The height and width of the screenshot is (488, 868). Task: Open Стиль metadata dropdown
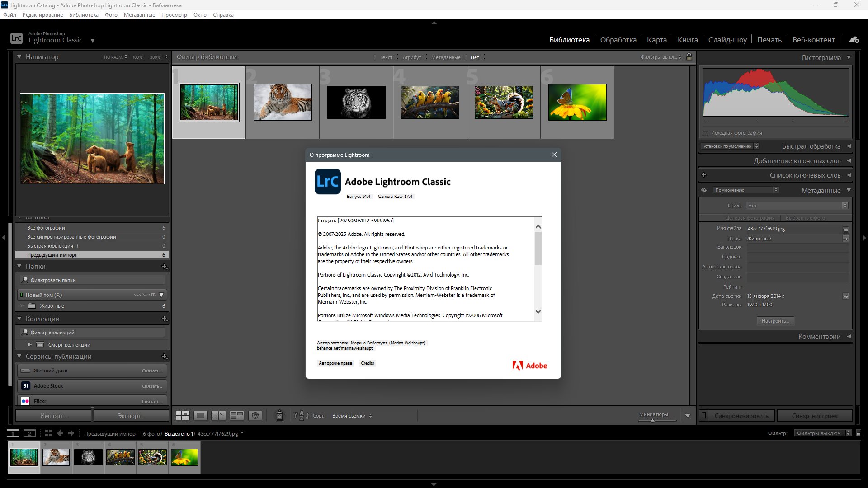click(797, 206)
